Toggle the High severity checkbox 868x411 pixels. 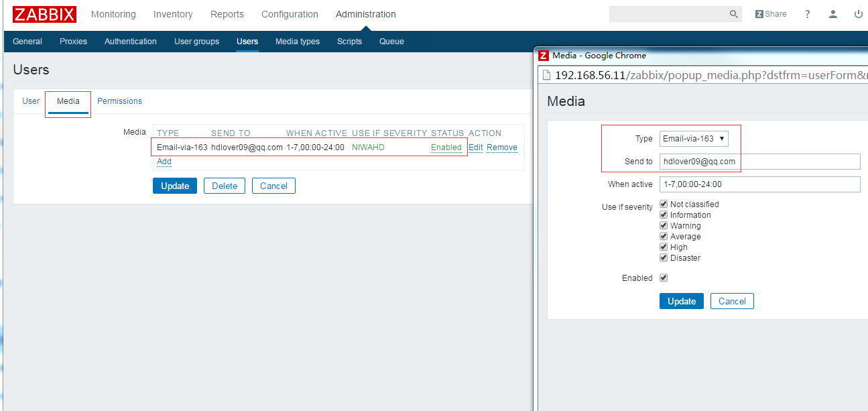coord(664,247)
